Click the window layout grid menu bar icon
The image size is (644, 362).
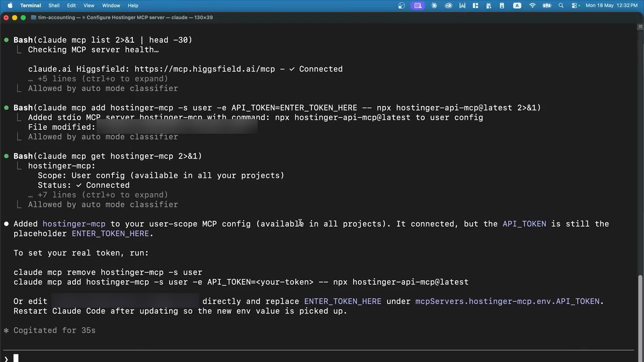click(x=475, y=6)
